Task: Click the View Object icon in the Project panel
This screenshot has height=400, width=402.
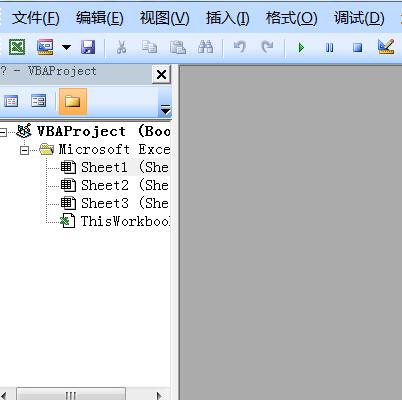Action: pos(39,101)
